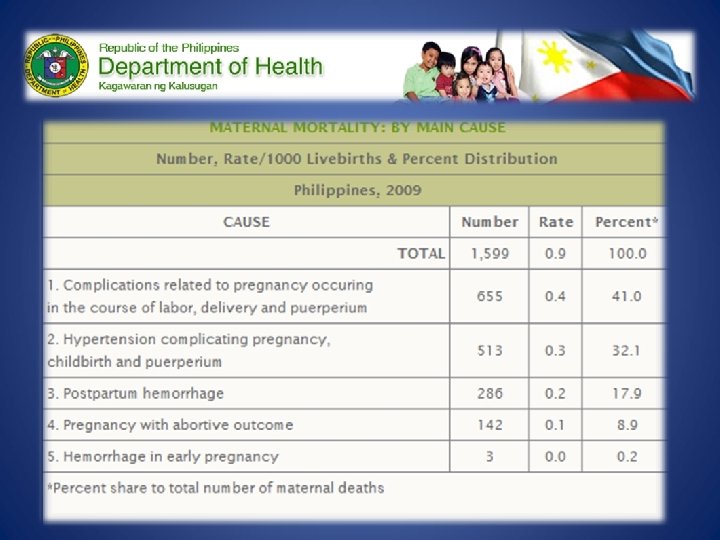Image resolution: width=720 pixels, height=540 pixels.
Task: Click number 286 cell
Action: coord(489,394)
